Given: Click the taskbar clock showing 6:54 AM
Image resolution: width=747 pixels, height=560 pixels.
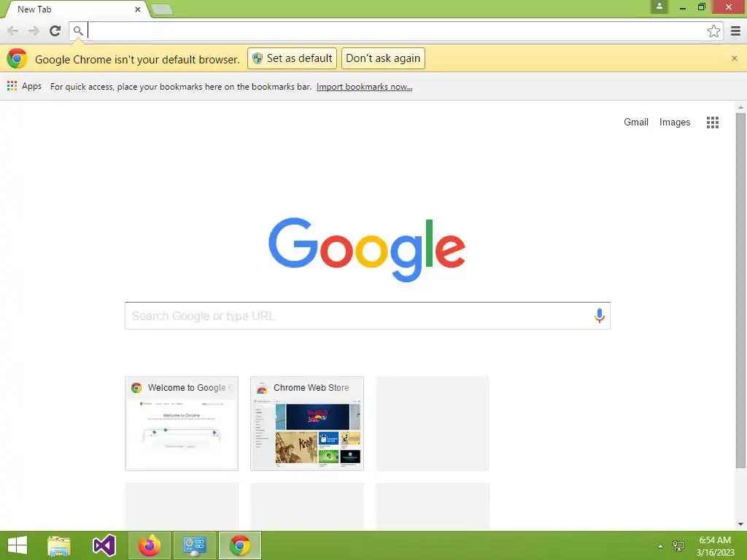Looking at the screenshot, I should pyautogui.click(x=715, y=546).
